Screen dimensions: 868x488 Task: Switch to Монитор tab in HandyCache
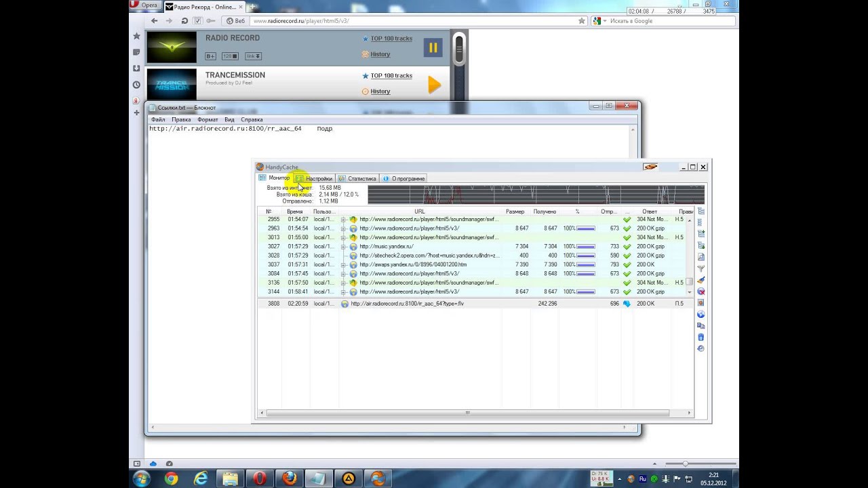tap(274, 178)
